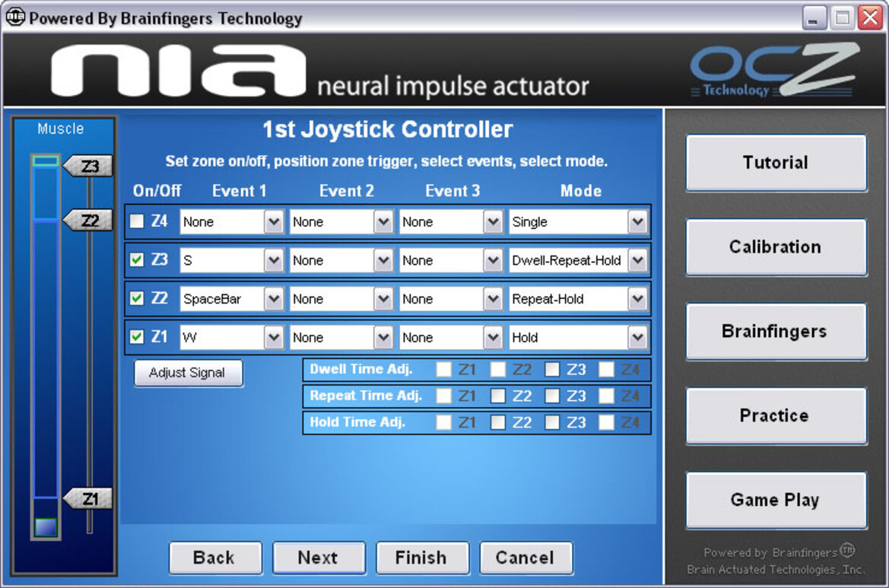
Task: Click the Z2 zone trigger marker
Action: 88,220
